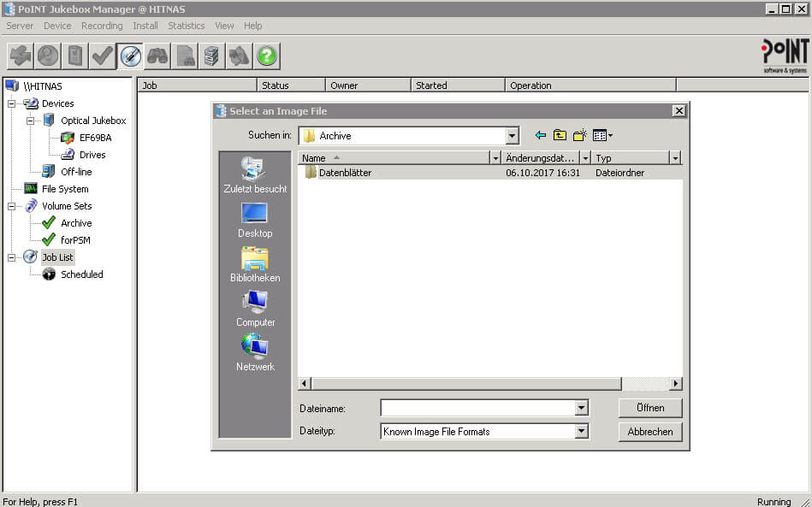Image resolution: width=812 pixels, height=507 pixels.
Task: Select the EF69BA jukebox node
Action: (95, 138)
